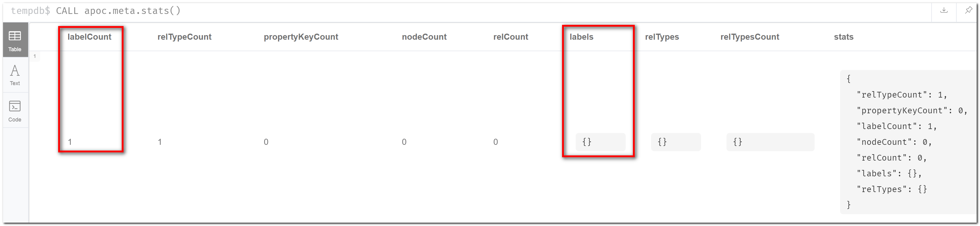The image size is (980, 226).
Task: Select the Table view icon
Action: [15, 40]
